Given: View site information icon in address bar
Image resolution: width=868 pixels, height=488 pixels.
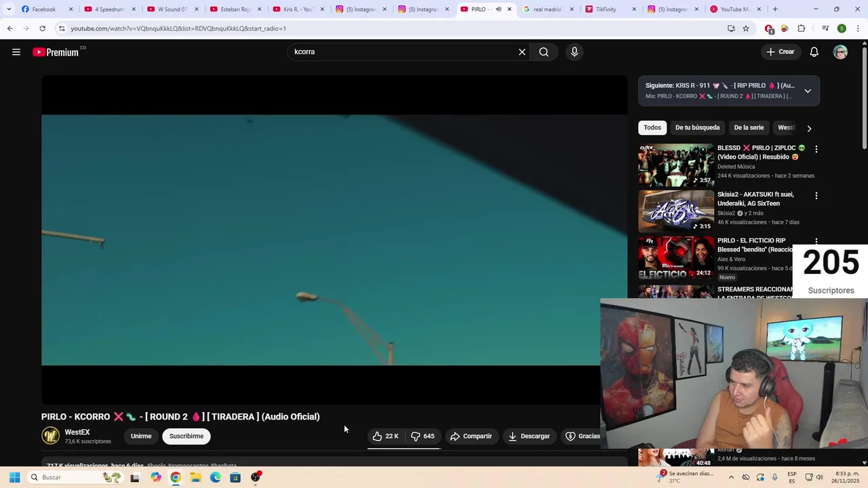Looking at the screenshot, I should pyautogui.click(x=62, y=28).
